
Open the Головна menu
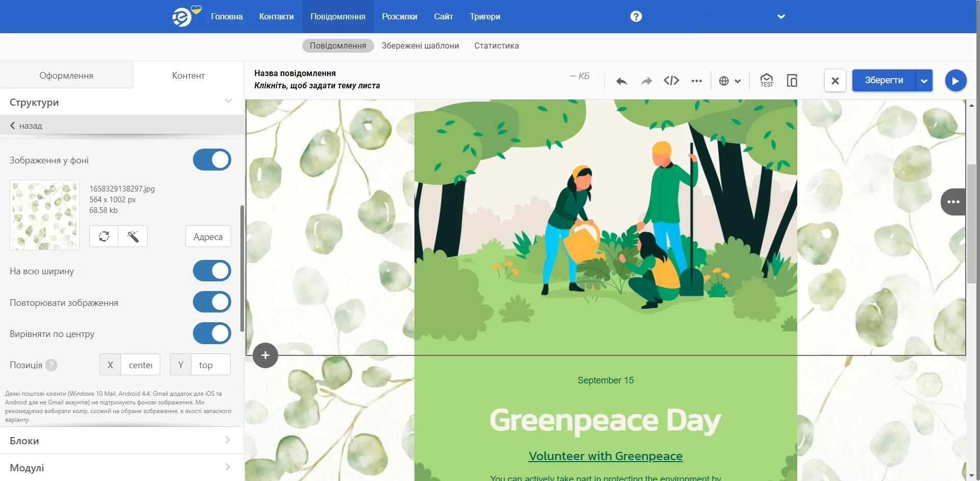[227, 16]
